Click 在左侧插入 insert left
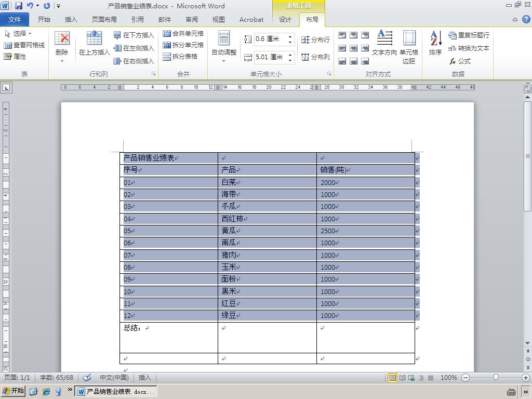The width and height of the screenshot is (532, 399). 134,48
